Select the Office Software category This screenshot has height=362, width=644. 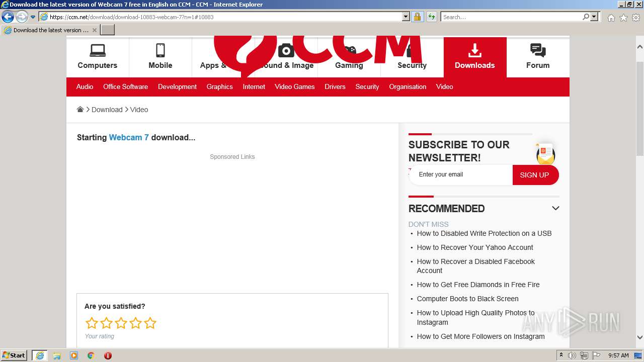tap(125, 86)
